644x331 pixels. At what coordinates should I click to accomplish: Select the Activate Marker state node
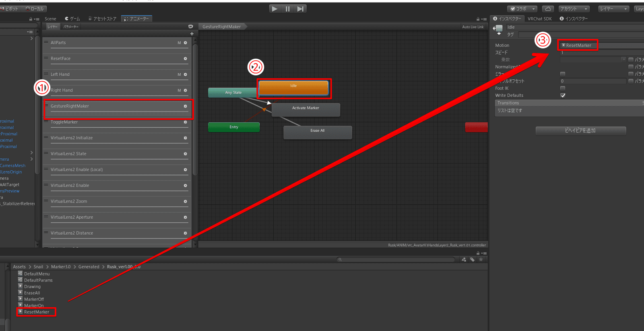(305, 110)
